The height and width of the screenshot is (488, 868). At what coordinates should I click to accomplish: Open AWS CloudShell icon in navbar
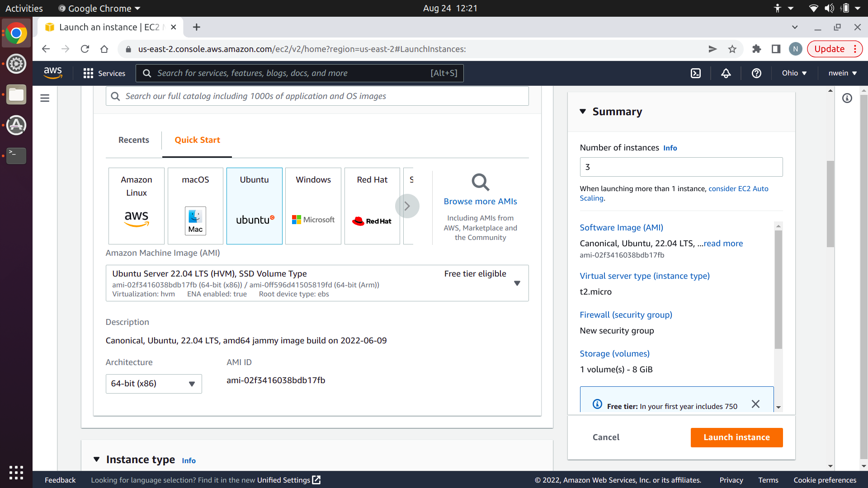tap(696, 73)
